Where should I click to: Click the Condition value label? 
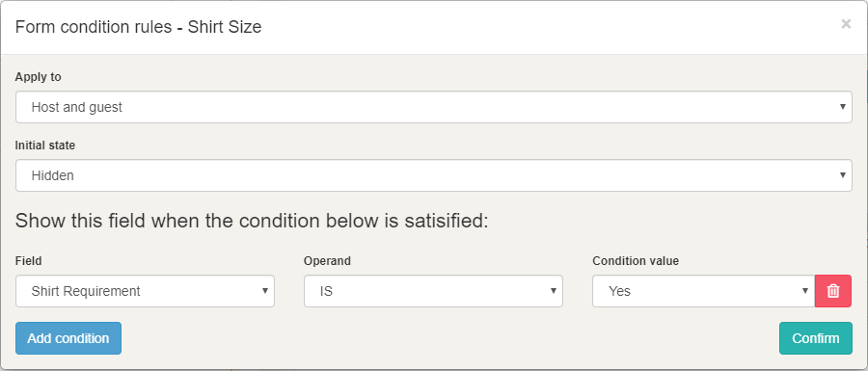(636, 261)
